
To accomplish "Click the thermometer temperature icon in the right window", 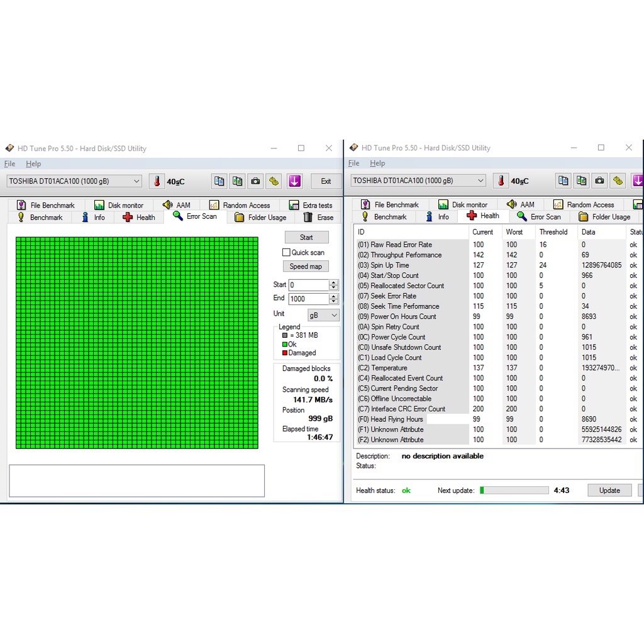I will point(501,180).
